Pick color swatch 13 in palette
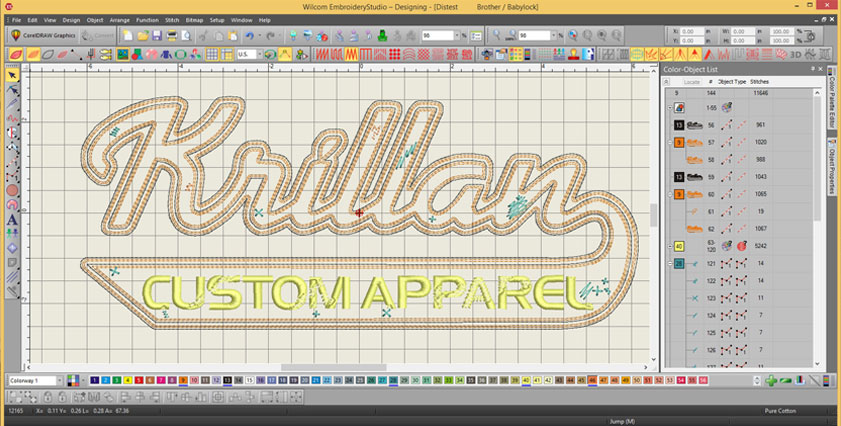841x426 pixels. point(227,381)
